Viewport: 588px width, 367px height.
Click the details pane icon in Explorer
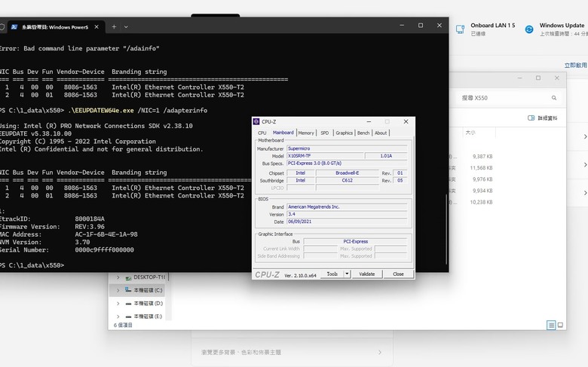(531, 118)
